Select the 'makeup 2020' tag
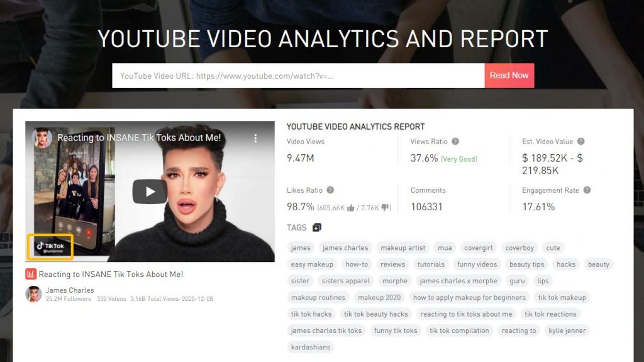 [x=379, y=297]
